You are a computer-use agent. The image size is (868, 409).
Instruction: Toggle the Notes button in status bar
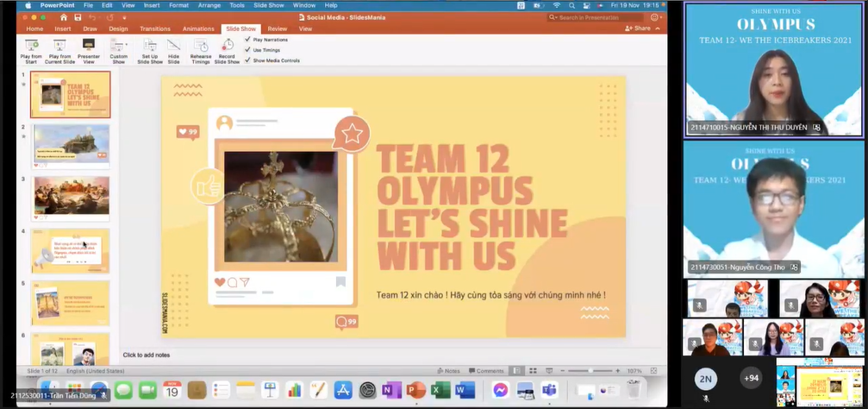[449, 371]
